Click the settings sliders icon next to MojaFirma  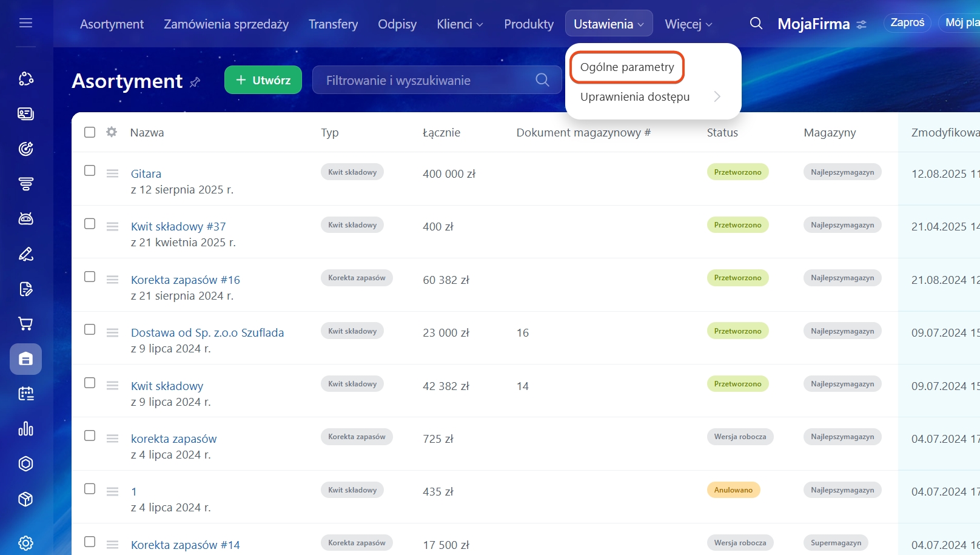pos(861,25)
